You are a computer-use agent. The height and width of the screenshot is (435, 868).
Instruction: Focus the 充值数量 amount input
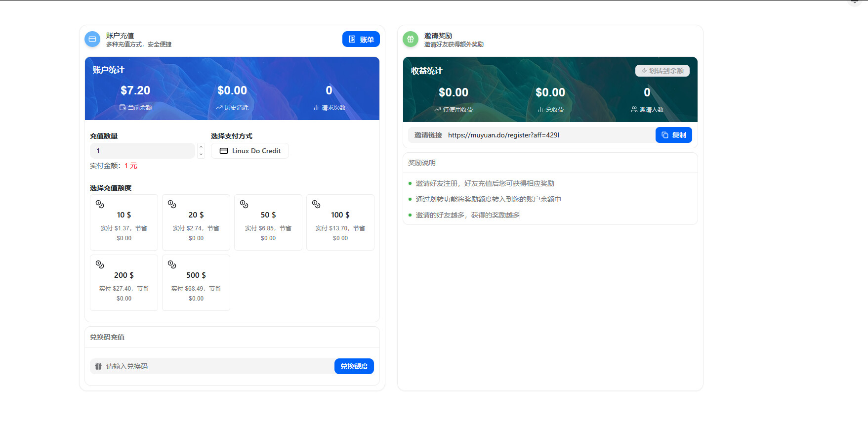pos(142,151)
